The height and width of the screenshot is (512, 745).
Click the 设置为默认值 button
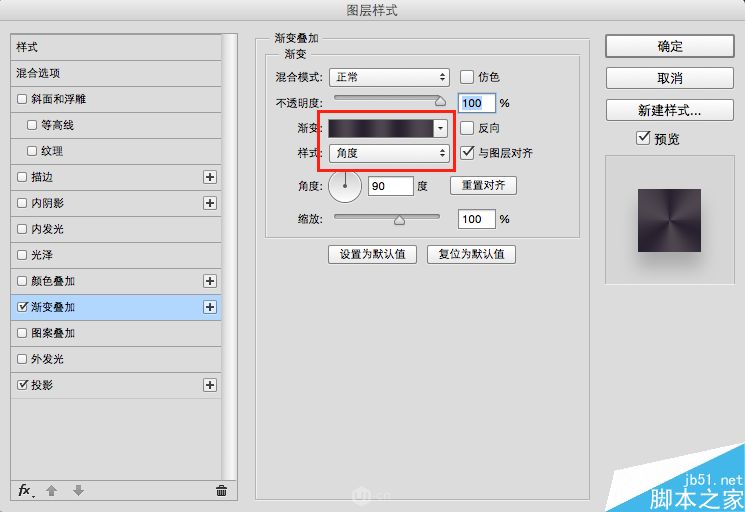372,254
